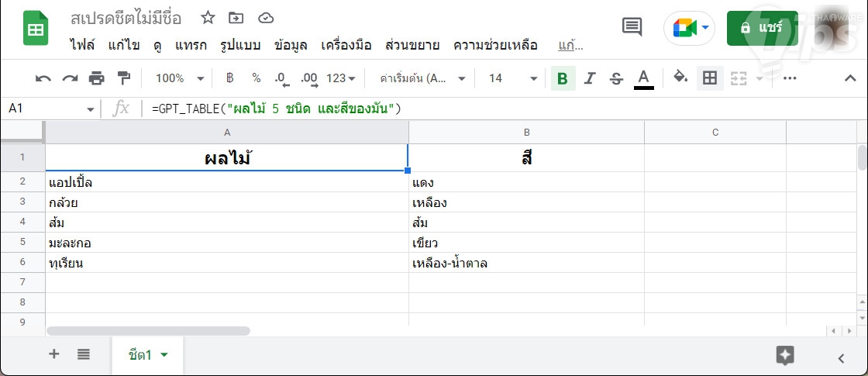868x376 pixels.
Task: Open the Name box dropdown arrow
Action: click(91, 109)
